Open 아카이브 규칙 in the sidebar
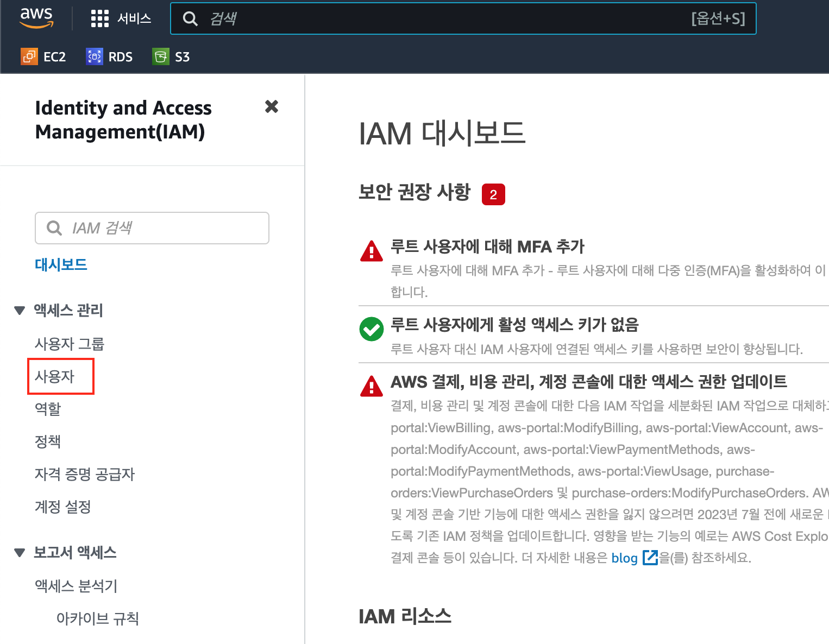Screen dimensions: 829x644 point(98,618)
